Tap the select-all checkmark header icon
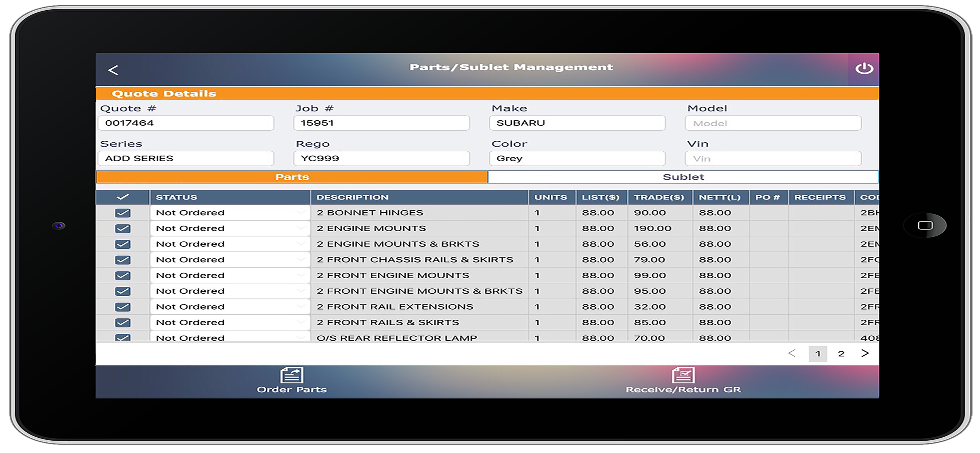980x453 pixels. tap(122, 197)
